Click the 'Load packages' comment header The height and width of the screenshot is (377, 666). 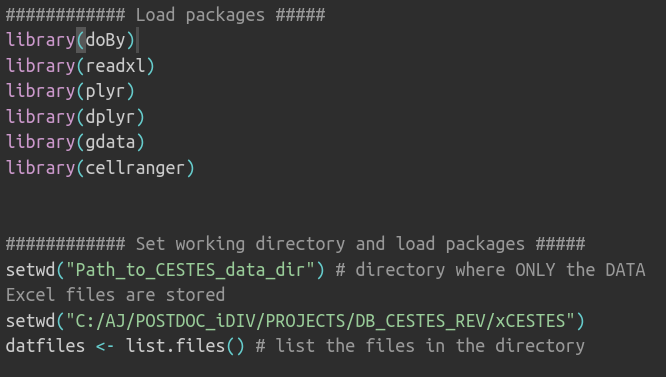(166, 15)
